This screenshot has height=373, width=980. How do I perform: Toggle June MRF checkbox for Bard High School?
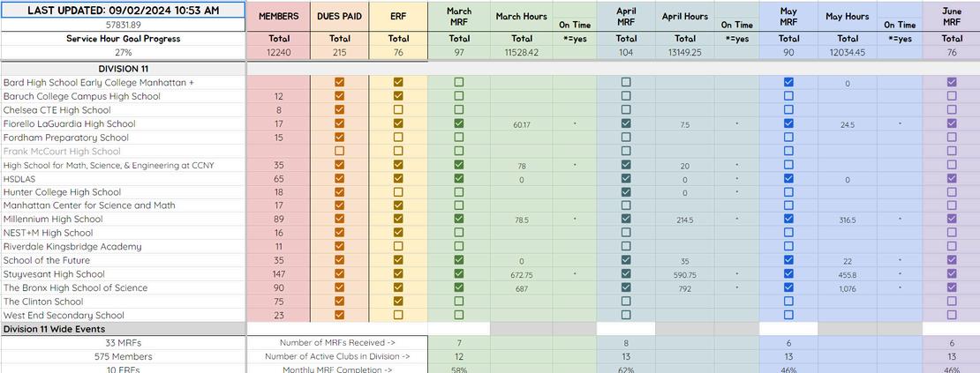point(951,82)
